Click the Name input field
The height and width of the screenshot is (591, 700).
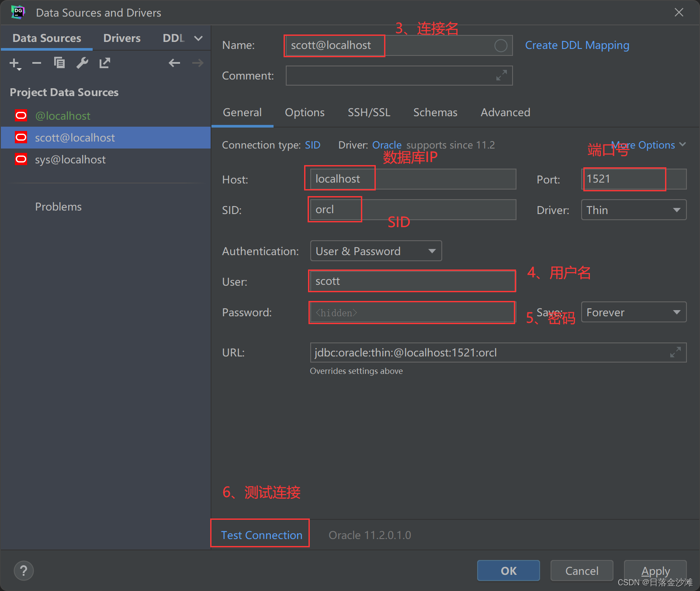point(399,45)
